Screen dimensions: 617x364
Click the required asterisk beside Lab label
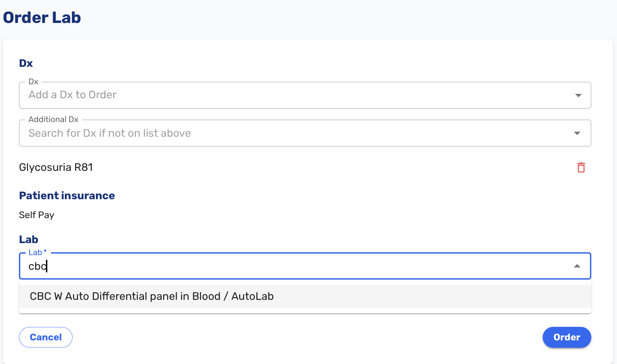[45, 251]
